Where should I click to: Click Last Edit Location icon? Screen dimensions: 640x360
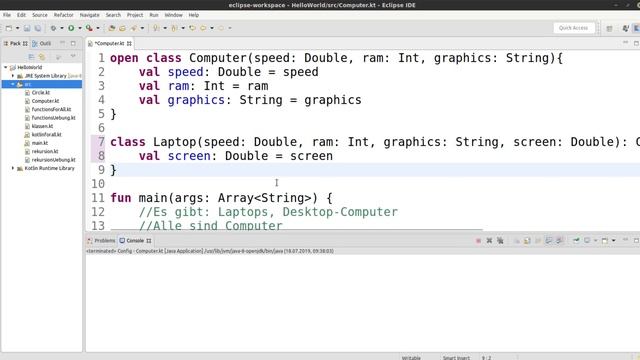click(x=192, y=28)
